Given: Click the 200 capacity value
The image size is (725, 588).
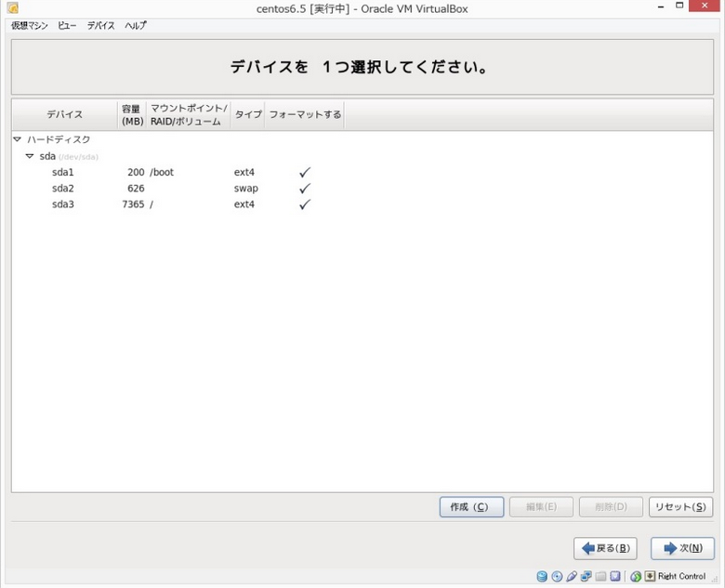Looking at the screenshot, I should point(136,173).
